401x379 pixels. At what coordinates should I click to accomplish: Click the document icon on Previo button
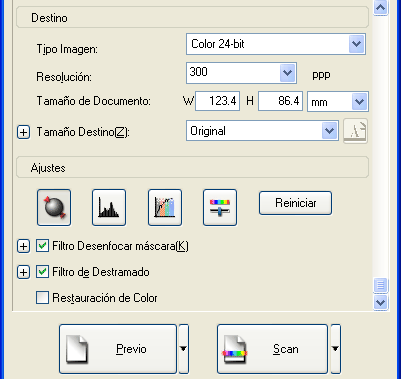77,349
